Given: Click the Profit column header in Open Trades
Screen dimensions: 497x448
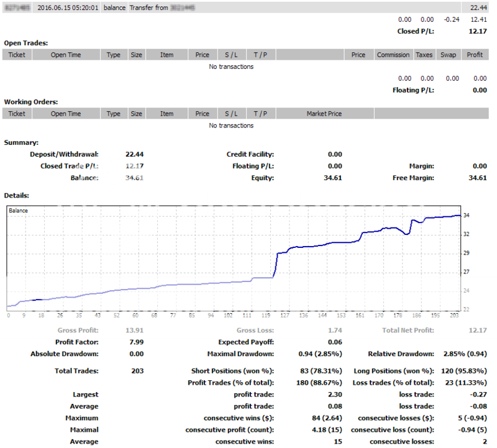Looking at the screenshot, I should coord(475,55).
